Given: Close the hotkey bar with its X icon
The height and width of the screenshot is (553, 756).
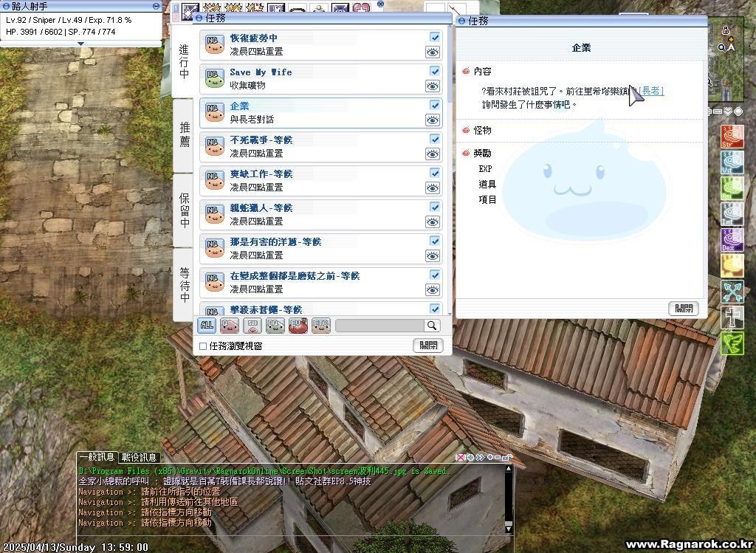Looking at the screenshot, I should [x=380, y=4].
